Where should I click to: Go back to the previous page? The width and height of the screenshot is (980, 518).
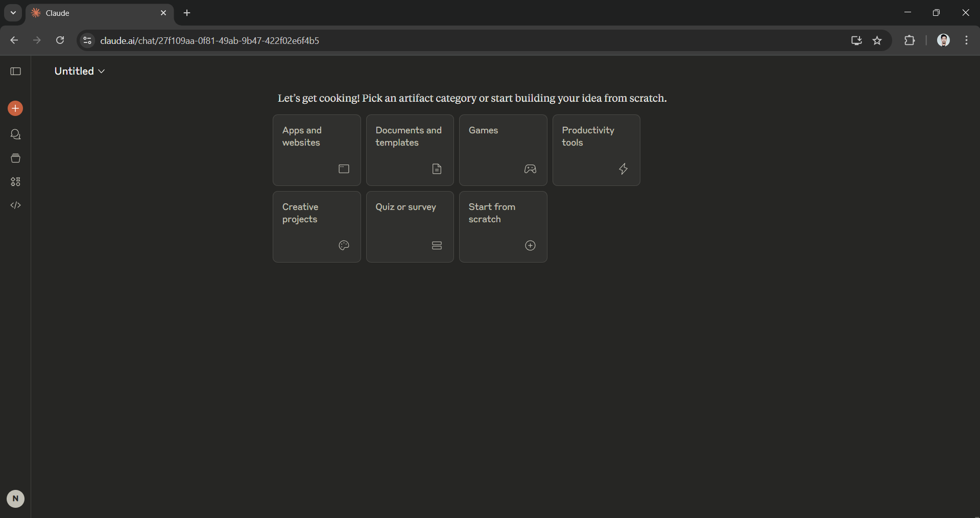[x=14, y=40]
